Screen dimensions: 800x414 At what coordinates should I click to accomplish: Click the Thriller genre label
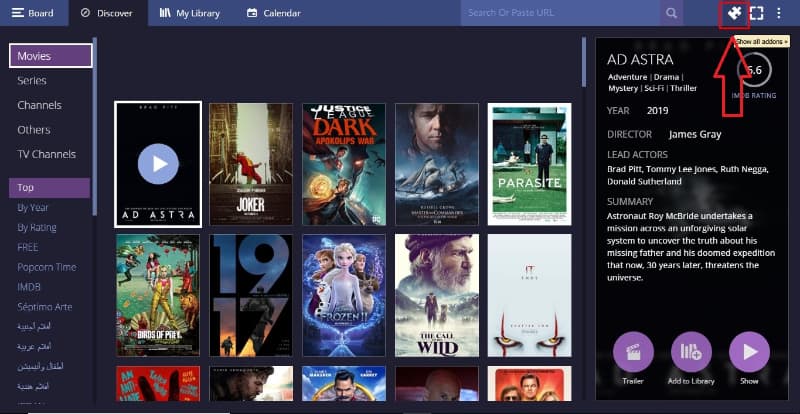coord(684,88)
